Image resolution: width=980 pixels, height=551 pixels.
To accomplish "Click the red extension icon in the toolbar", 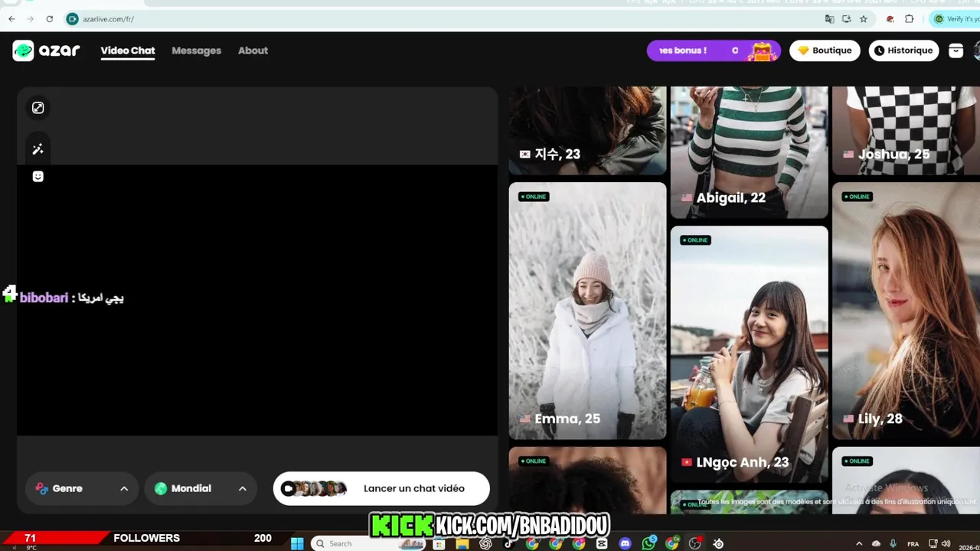I will pos(890,18).
